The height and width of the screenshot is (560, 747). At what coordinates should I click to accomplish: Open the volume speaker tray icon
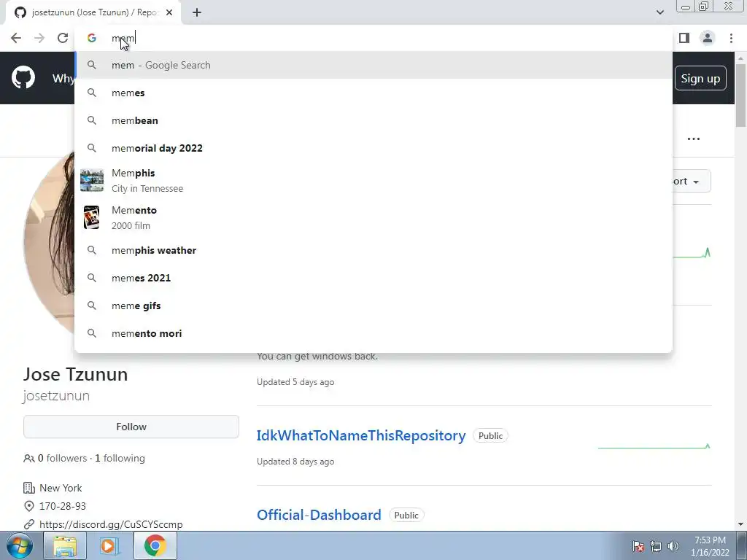(673, 546)
